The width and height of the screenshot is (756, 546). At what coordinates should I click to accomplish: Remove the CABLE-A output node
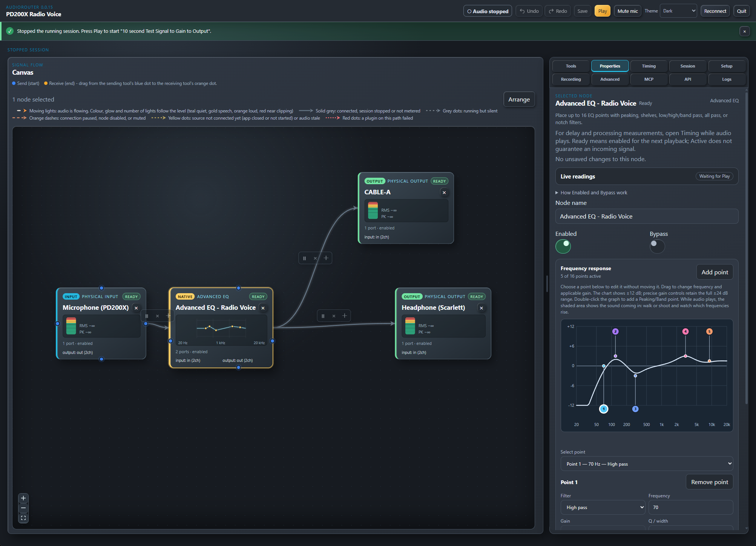444,192
